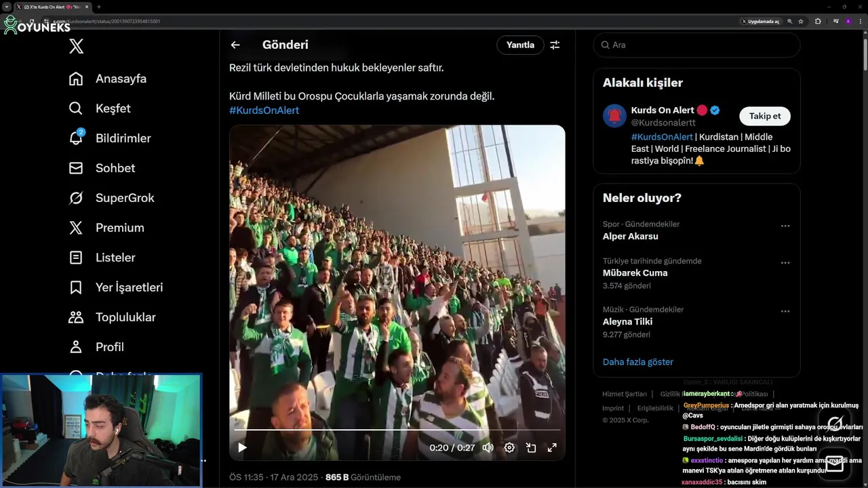The width and height of the screenshot is (868, 488).
Task: Open the Kurds On Alert profile name
Action: click(663, 110)
